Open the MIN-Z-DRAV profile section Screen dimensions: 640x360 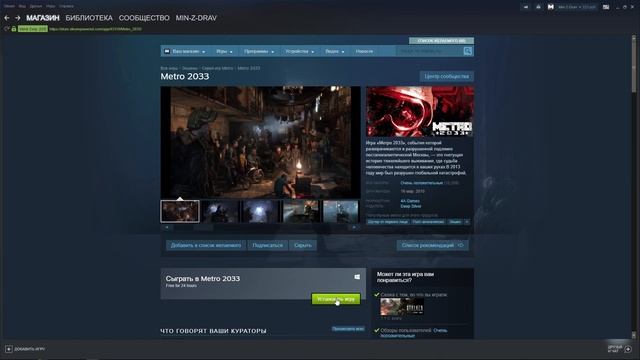tap(196, 18)
